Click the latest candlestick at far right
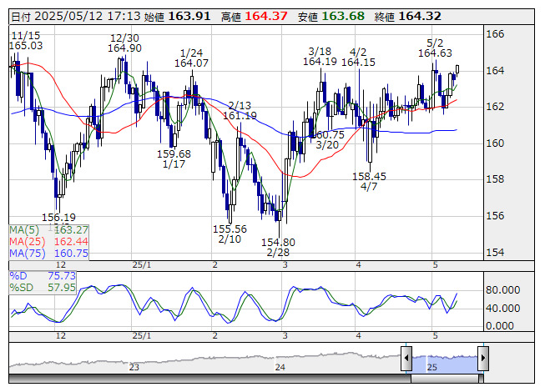Viewport: 545px width, 392px height. pos(457,69)
